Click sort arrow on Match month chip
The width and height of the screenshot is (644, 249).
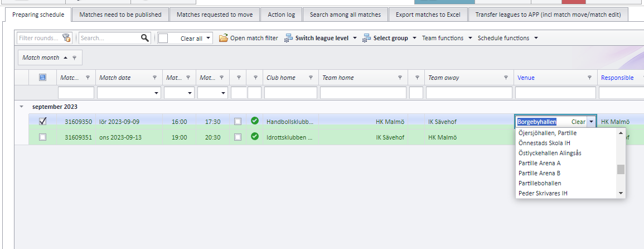point(66,58)
